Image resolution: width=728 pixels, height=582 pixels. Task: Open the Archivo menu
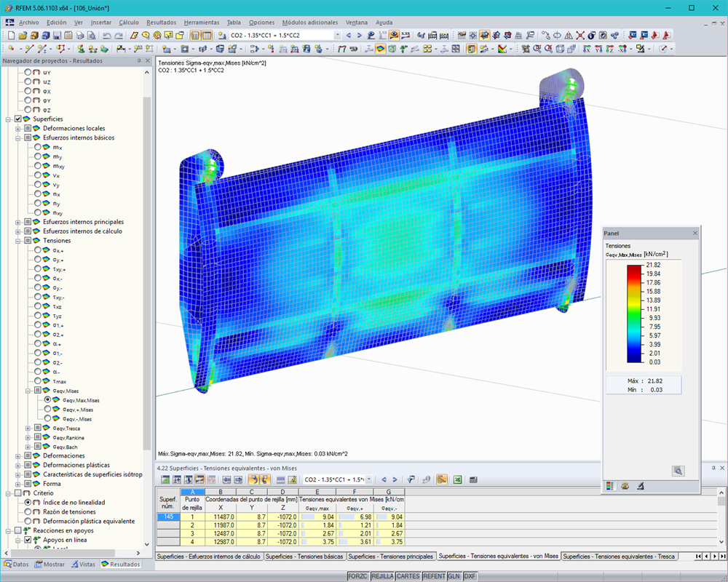click(x=29, y=23)
